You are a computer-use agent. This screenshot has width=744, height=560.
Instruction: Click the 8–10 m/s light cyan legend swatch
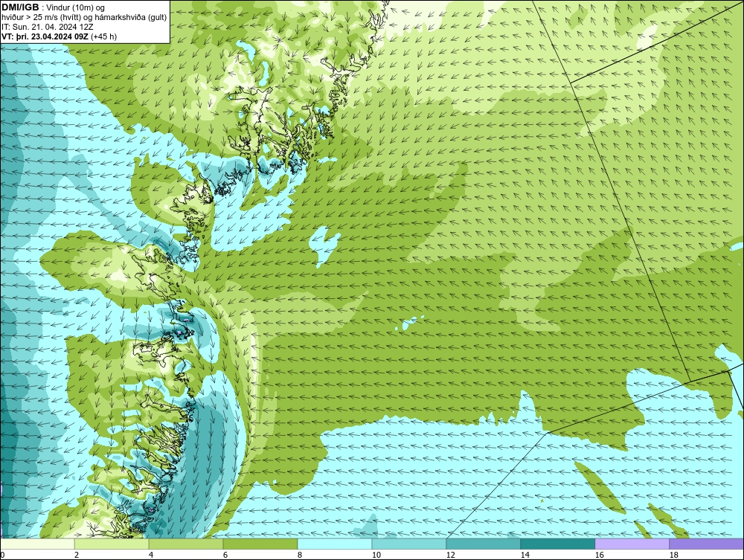point(335,544)
